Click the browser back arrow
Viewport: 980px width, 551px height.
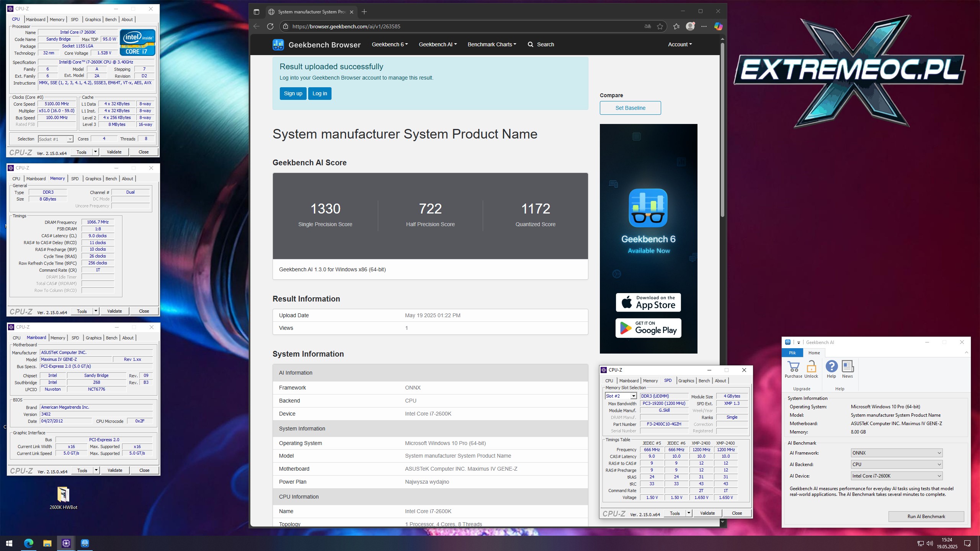pos(256,26)
